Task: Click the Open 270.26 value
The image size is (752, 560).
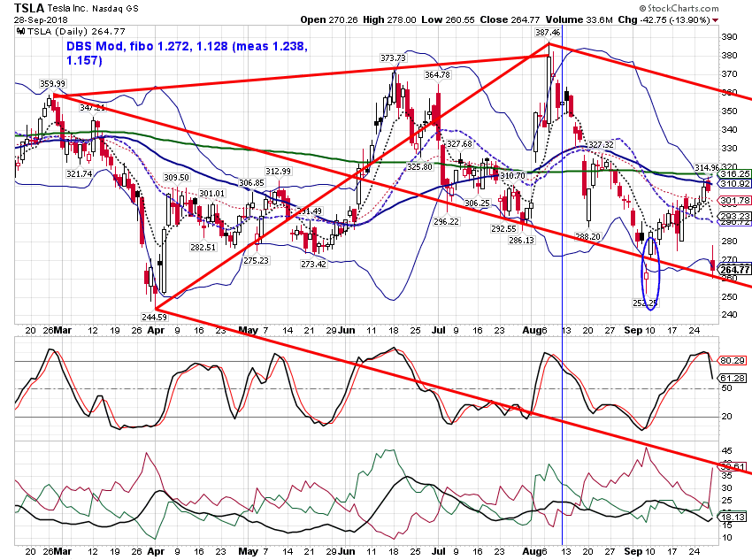Action: click(329, 19)
